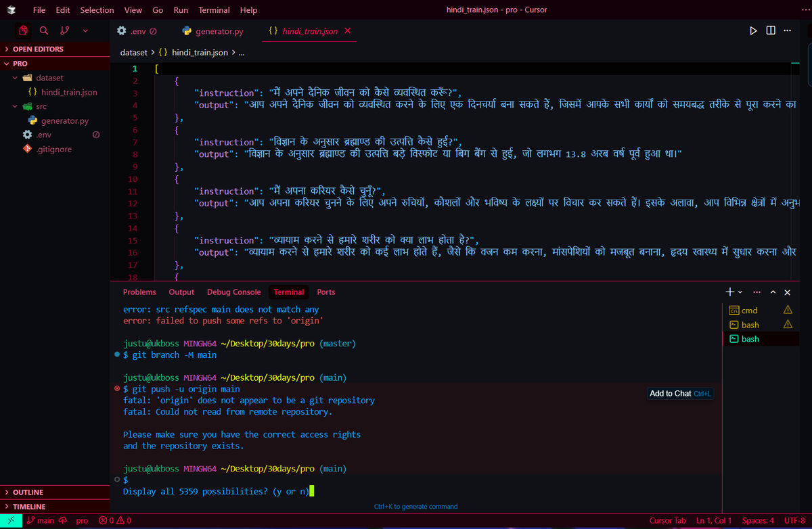Click Ln 1, Col 1 in status bar
The width and height of the screenshot is (812, 529).
pyautogui.click(x=714, y=521)
